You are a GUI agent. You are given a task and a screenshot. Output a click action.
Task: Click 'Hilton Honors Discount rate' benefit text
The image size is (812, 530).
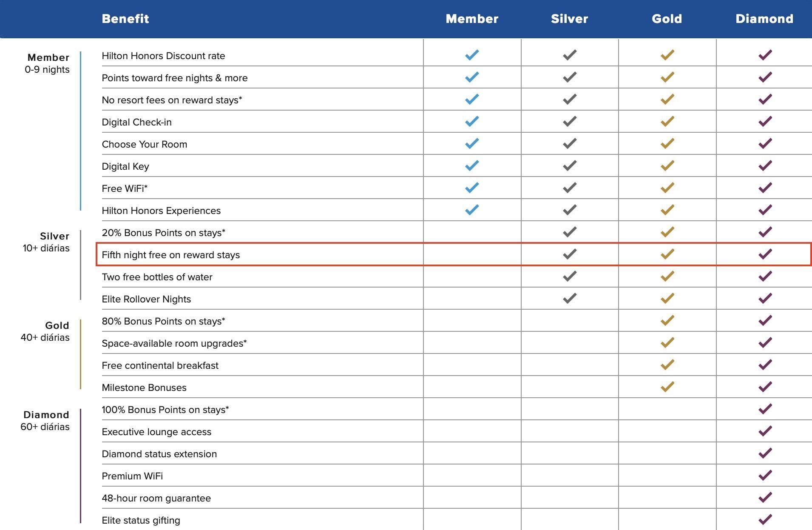tap(164, 56)
